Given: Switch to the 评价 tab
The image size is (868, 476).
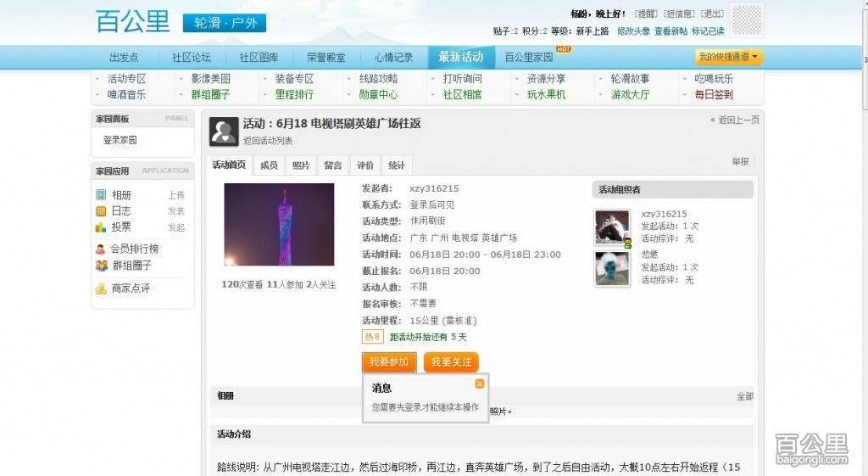Looking at the screenshot, I should [364, 165].
